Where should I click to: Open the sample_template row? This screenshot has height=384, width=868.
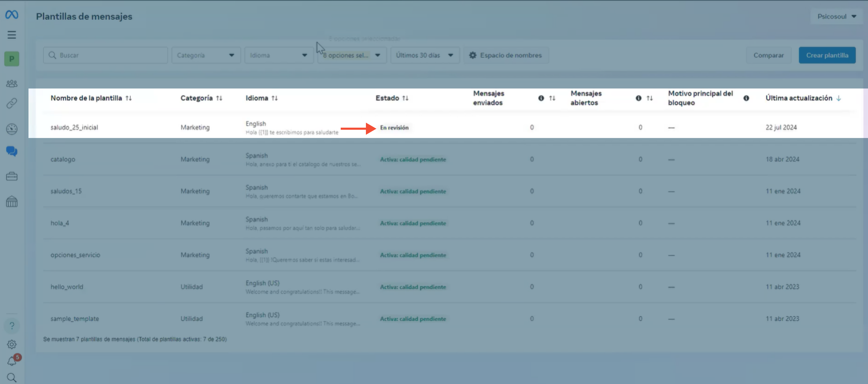[449, 319]
